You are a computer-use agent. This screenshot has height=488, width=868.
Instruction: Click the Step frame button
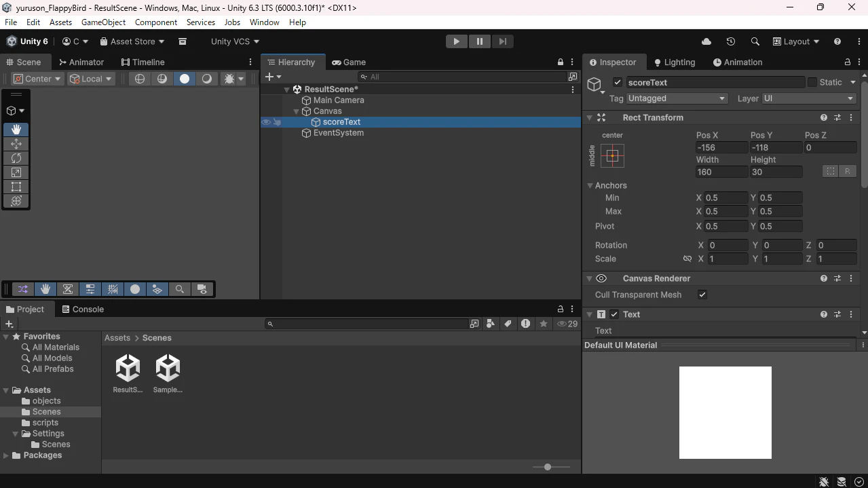(502, 41)
